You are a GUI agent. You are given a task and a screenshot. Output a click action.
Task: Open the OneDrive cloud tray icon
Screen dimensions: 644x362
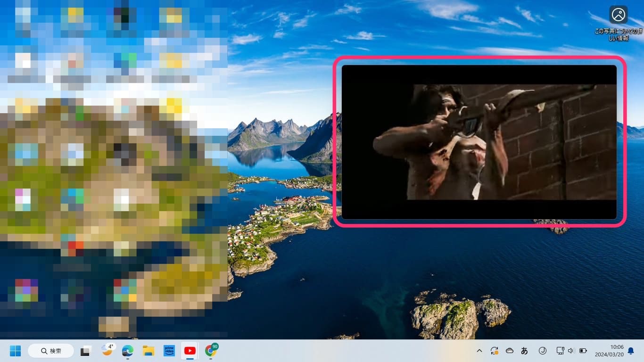pyautogui.click(x=509, y=351)
